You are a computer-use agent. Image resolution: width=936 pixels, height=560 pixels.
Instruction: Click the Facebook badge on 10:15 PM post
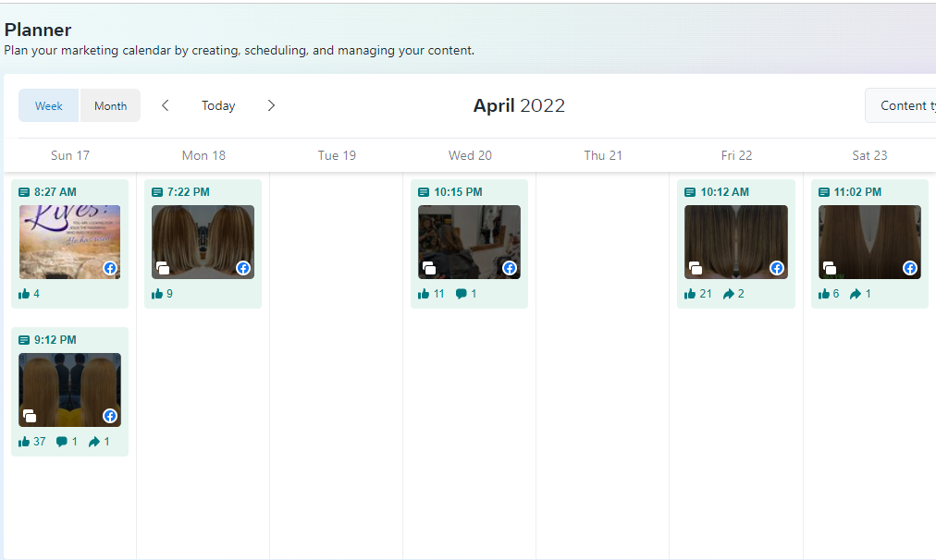click(510, 268)
